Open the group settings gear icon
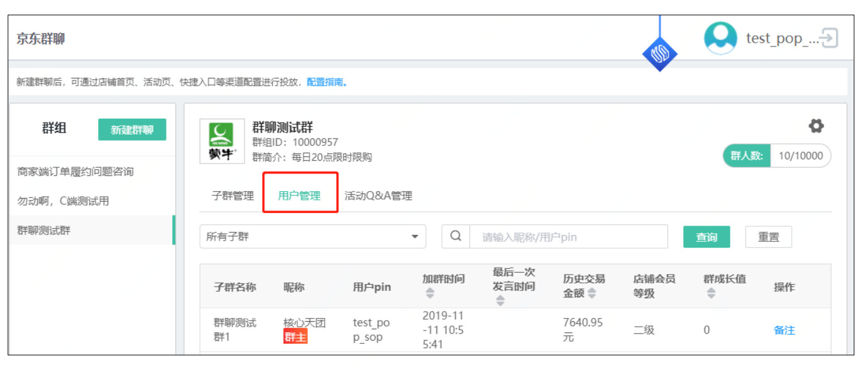The image size is (868, 367). click(816, 126)
